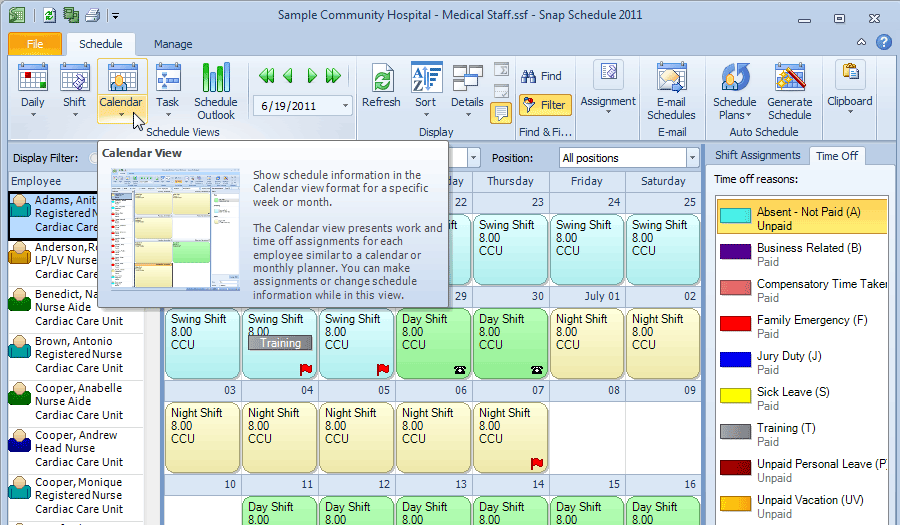This screenshot has width=900, height=525.
Task: Click the Find binoculars button
Action: (541, 76)
